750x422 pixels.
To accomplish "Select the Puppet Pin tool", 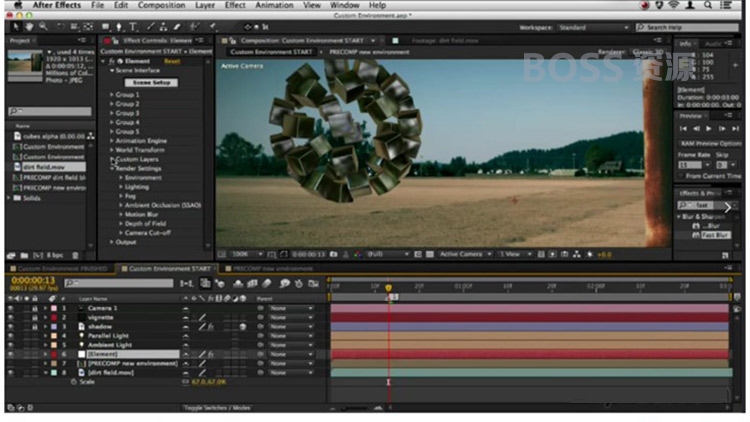I will [x=213, y=27].
